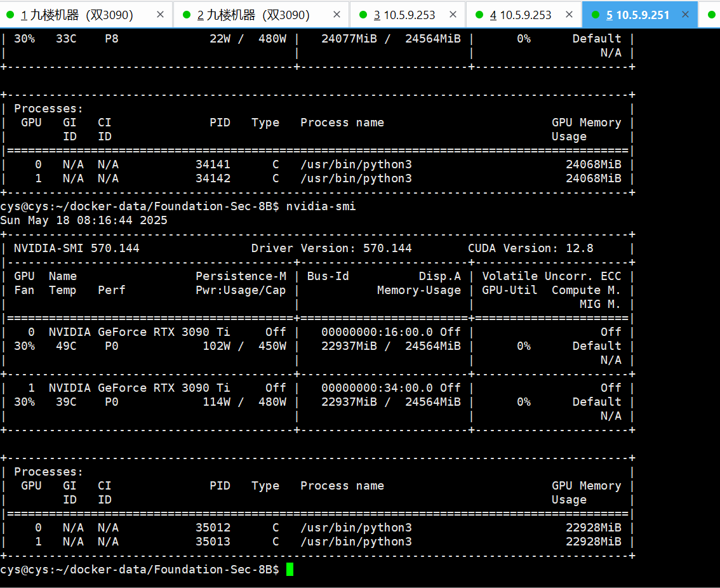Click '24068MiB' in the PID 34142 row
This screenshot has height=588, width=720.
coord(593,178)
